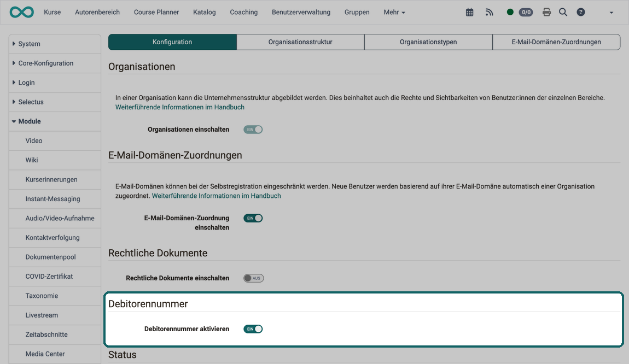Open the 0/0 instant messaging counter
The height and width of the screenshot is (364, 629).
526,13
